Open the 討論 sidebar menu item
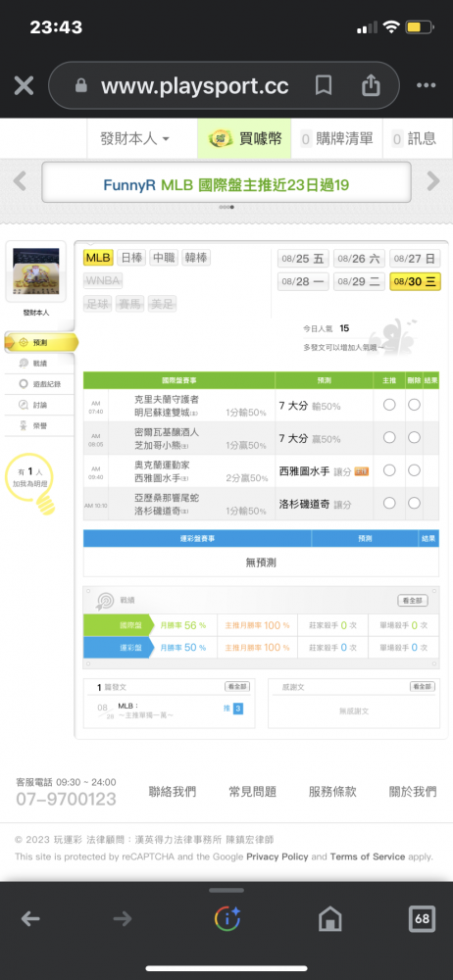The height and width of the screenshot is (980, 453). (39, 405)
